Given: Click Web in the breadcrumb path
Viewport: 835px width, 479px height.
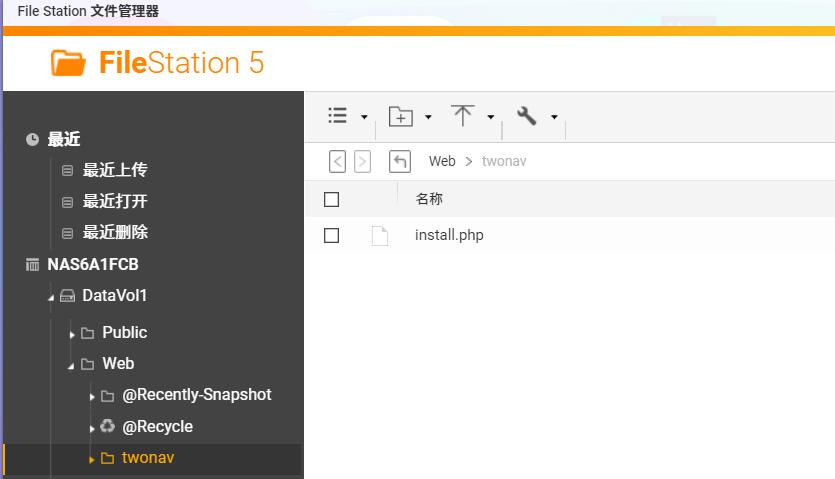Looking at the screenshot, I should coord(442,161).
